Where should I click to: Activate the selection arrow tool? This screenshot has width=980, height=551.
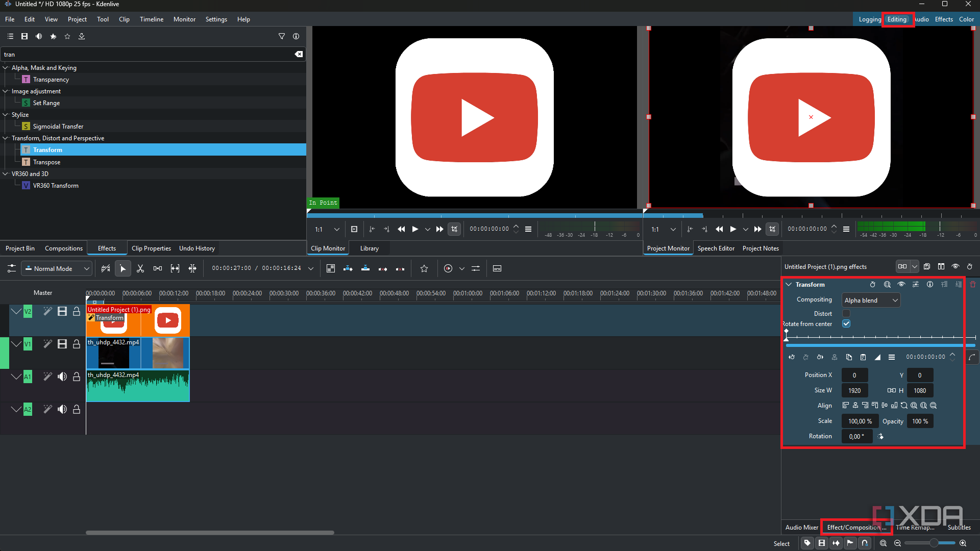(122, 268)
